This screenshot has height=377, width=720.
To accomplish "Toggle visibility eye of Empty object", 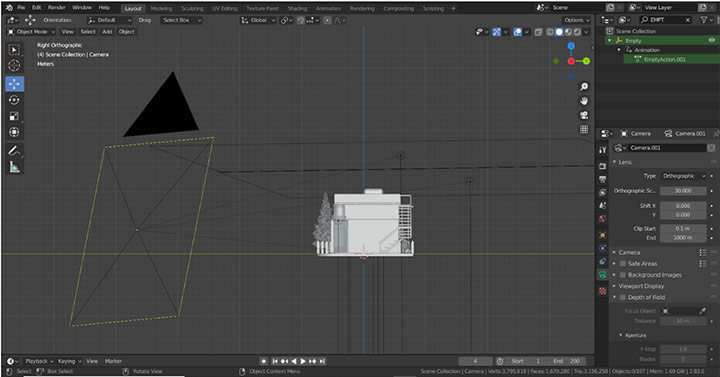I will [x=711, y=40].
